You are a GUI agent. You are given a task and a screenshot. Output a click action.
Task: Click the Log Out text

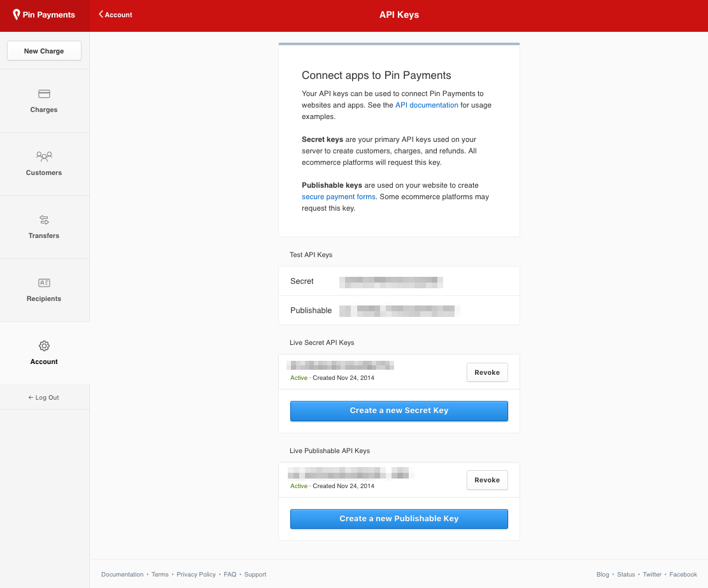[x=47, y=398]
